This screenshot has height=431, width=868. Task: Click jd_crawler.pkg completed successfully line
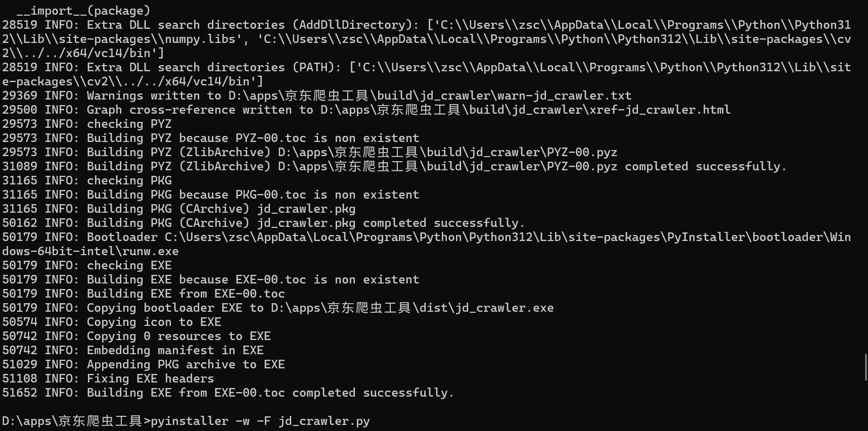[x=306, y=223]
